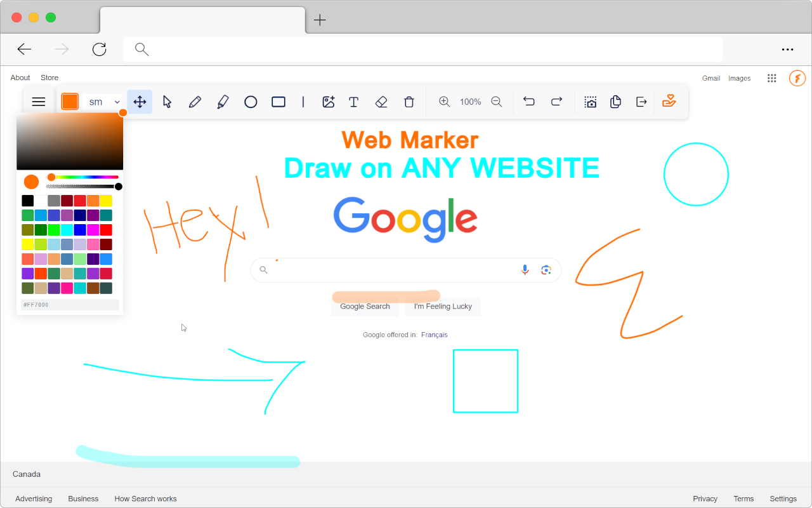Click the copy drawing icon
The image size is (812, 508).
615,102
